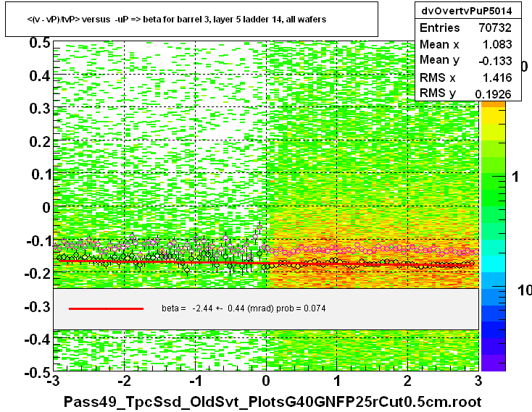Viewport: 532px width, 412px height.
Task: Click the color scale label 1
Action: [515, 177]
